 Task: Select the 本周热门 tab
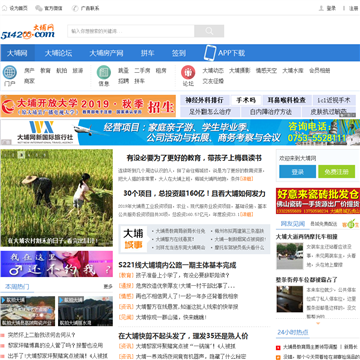tap(17, 287)
